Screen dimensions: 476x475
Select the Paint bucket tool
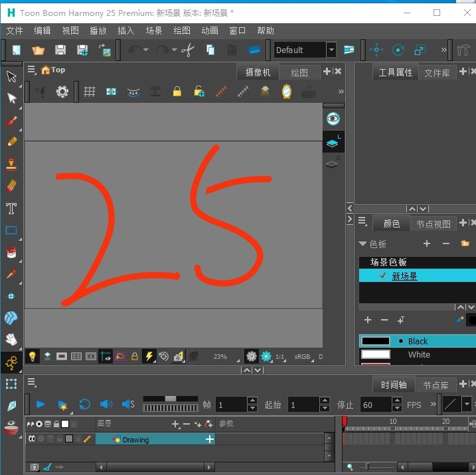coord(11,252)
